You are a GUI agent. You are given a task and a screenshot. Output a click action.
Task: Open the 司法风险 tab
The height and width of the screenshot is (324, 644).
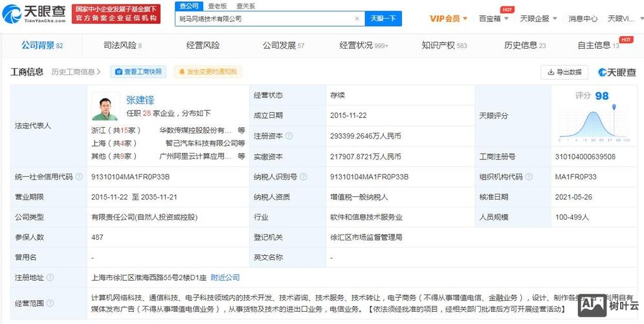pos(122,45)
